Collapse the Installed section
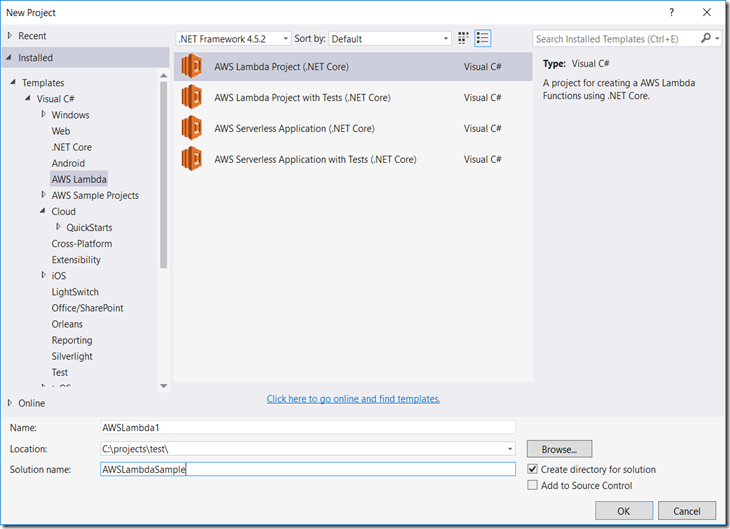 click(x=9, y=57)
